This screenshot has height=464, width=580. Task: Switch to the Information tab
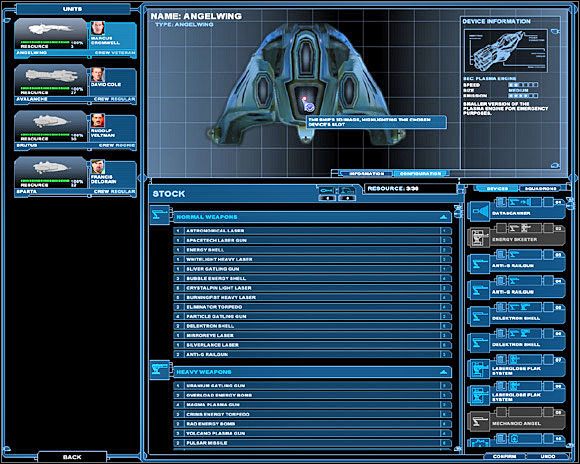366,174
